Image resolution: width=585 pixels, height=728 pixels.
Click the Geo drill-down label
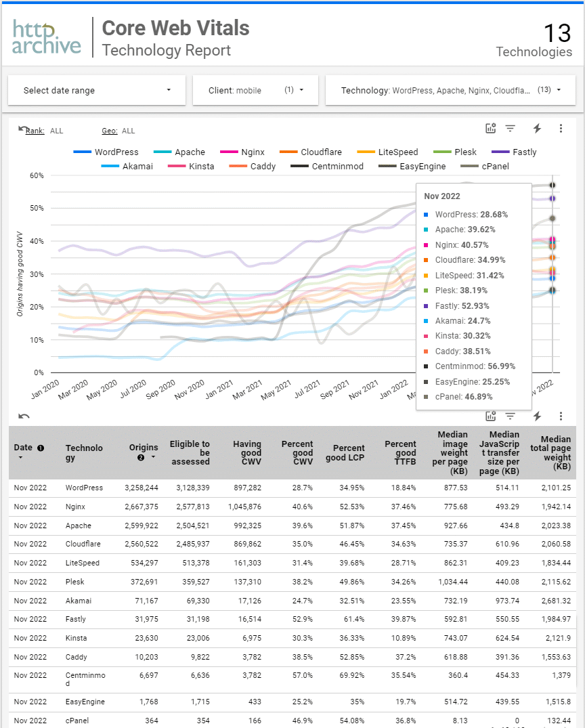click(110, 131)
